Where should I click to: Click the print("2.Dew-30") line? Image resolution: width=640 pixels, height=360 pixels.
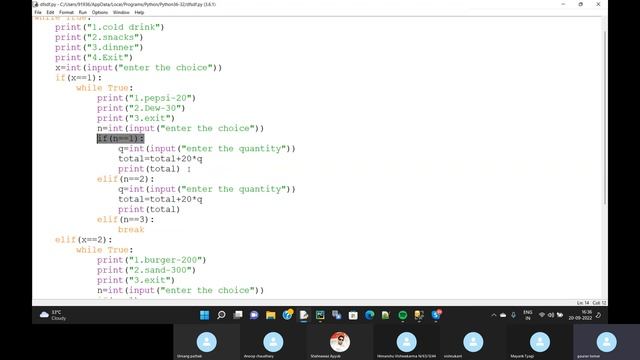[141, 108]
